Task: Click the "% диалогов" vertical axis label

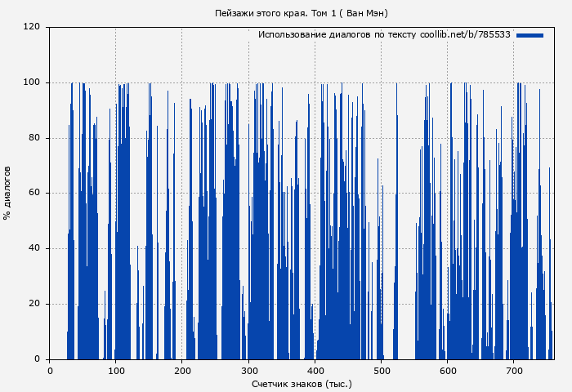Action: click(7, 193)
